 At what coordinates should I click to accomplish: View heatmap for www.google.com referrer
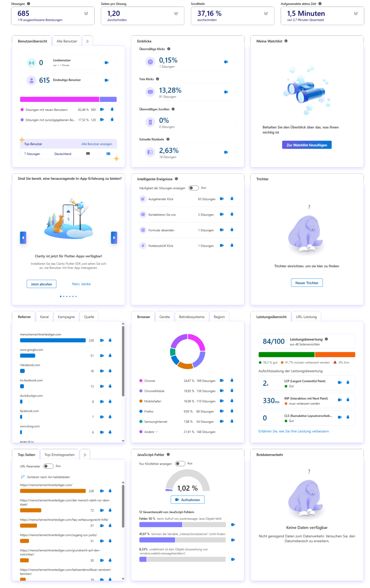(110, 355)
